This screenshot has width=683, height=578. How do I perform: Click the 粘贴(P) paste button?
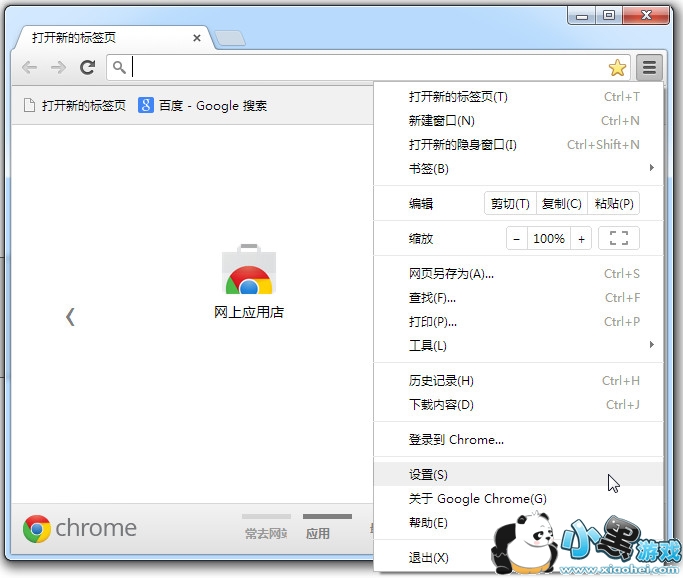coord(614,203)
